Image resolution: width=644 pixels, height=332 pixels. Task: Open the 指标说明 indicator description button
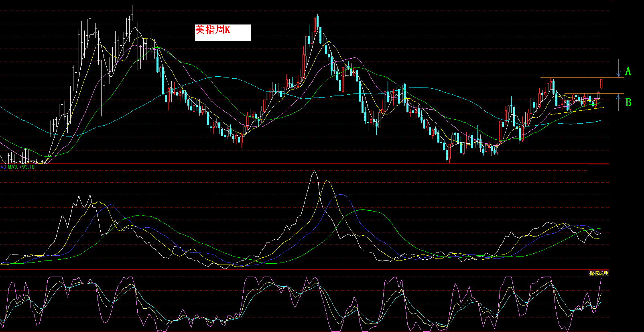(x=599, y=273)
